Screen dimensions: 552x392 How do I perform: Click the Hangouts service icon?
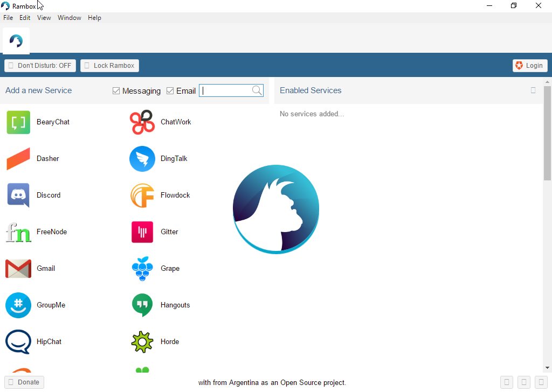pos(142,305)
